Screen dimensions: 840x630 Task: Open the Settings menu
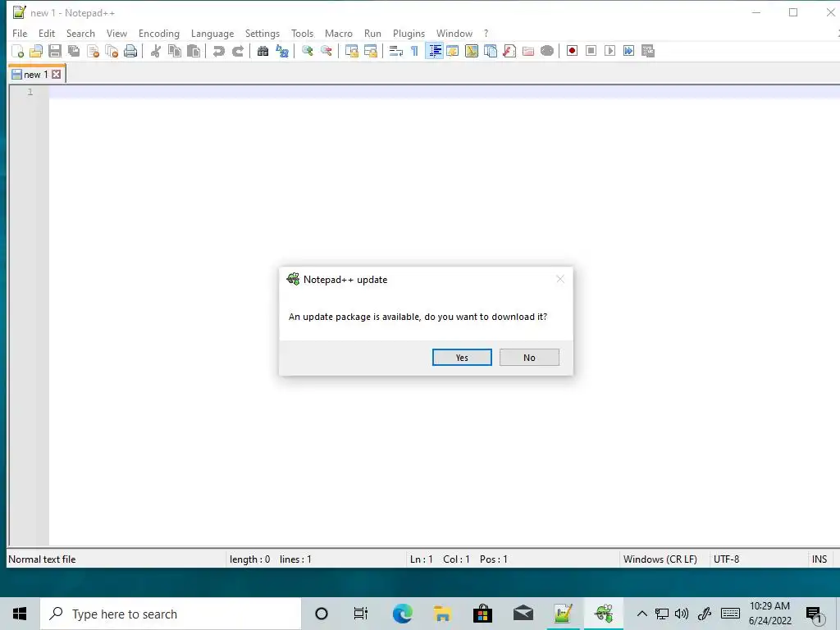pos(262,33)
